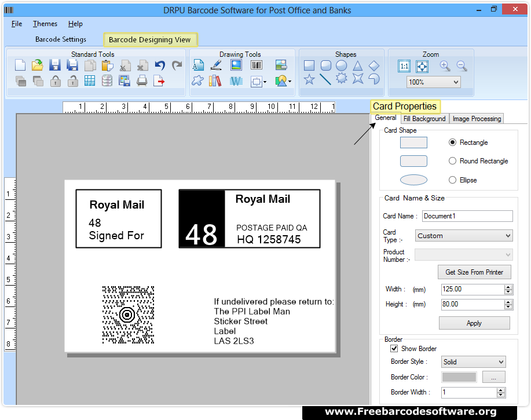Select the custom shape blob tool
Image resolution: width=531 pixels, height=420 pixels.
[x=198, y=81]
